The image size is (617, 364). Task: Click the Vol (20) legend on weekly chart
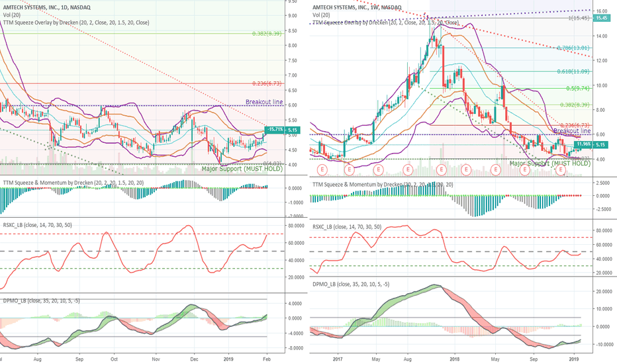[x=321, y=15]
